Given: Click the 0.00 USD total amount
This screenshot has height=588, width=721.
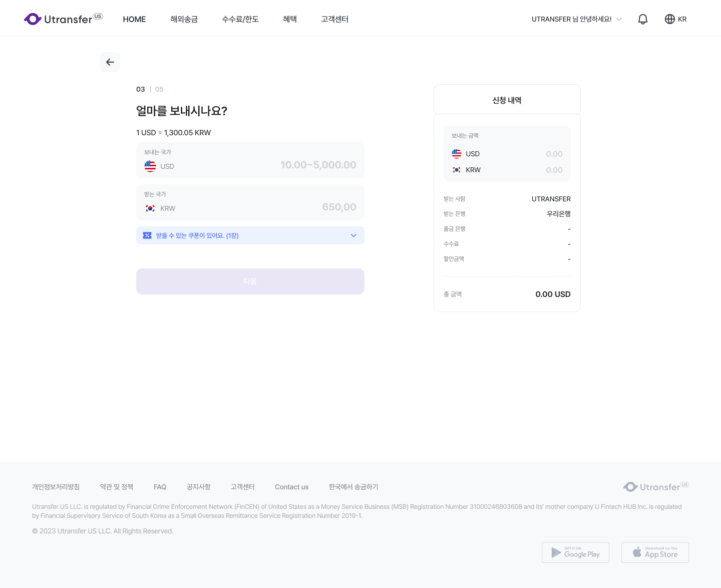Looking at the screenshot, I should coord(553,294).
